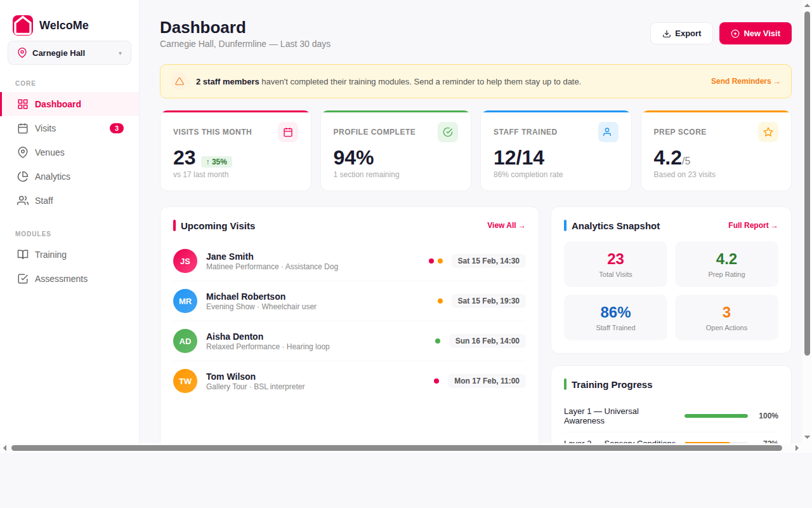Click the Send Reminders link
Screen dimensions: 812x508
pyautogui.click(x=745, y=81)
